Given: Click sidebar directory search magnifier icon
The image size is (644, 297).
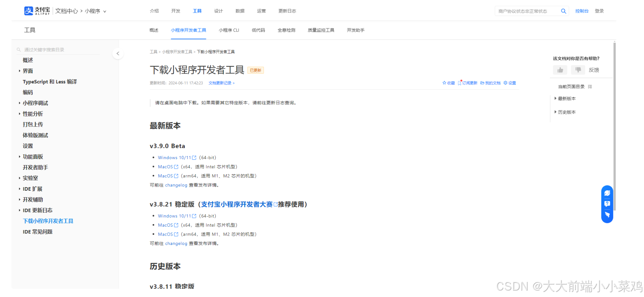Looking at the screenshot, I should (x=19, y=50).
